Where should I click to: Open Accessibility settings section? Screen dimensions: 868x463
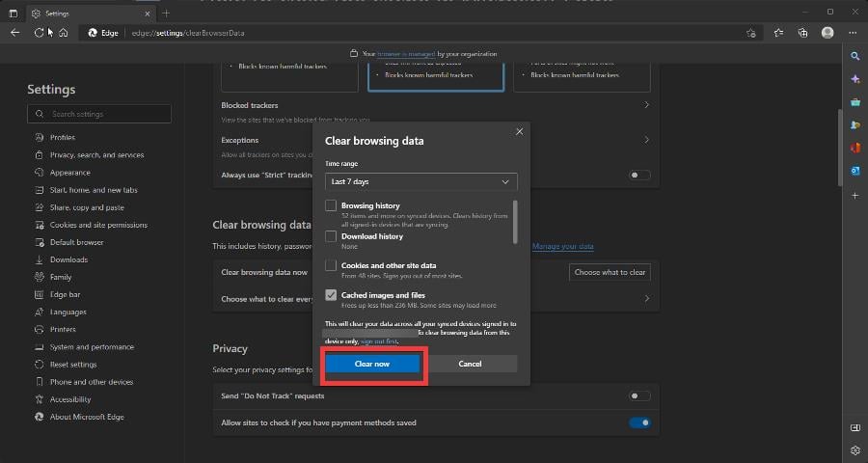coord(70,399)
